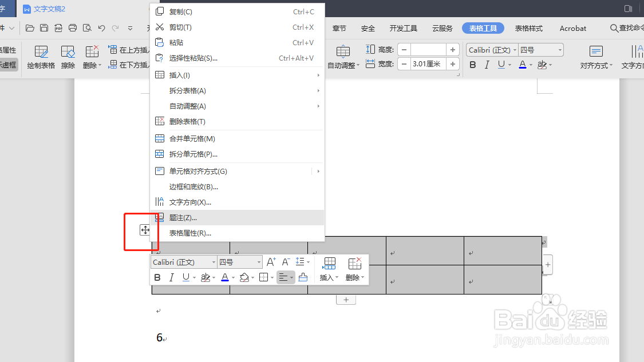Increase font size with A+ in mini toolbar
This screenshot has height=362, width=644.
(271, 261)
